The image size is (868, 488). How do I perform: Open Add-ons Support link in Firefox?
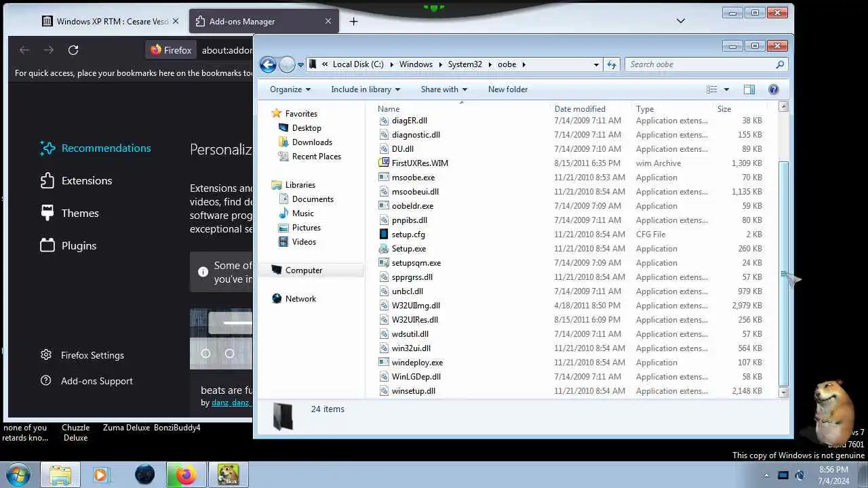(86, 381)
